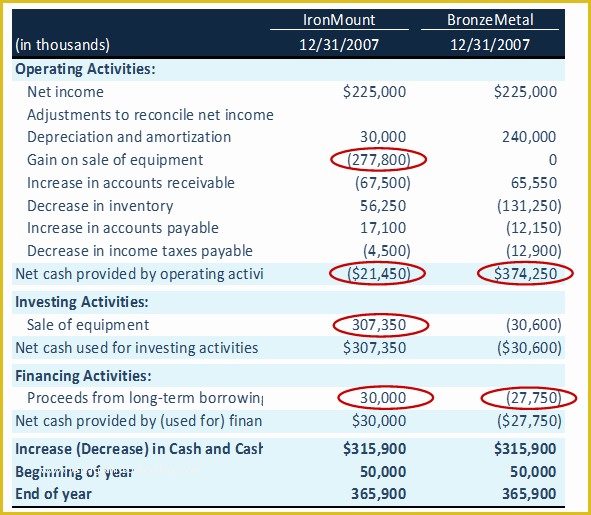The image size is (591, 515).
Task: Click the IronMount column header
Action: pyautogui.click(x=339, y=20)
